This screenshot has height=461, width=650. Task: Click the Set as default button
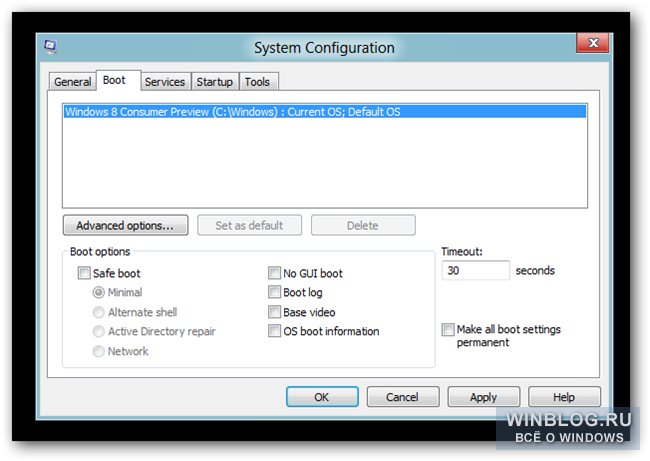click(249, 226)
